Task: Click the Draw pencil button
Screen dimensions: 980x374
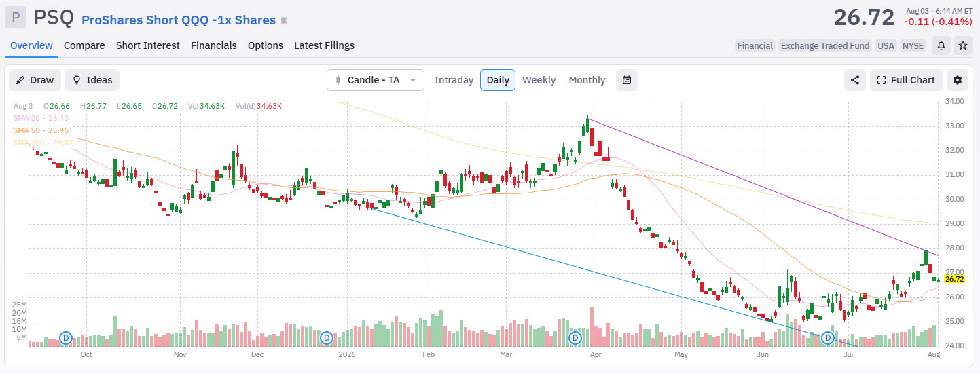Action: pyautogui.click(x=35, y=80)
